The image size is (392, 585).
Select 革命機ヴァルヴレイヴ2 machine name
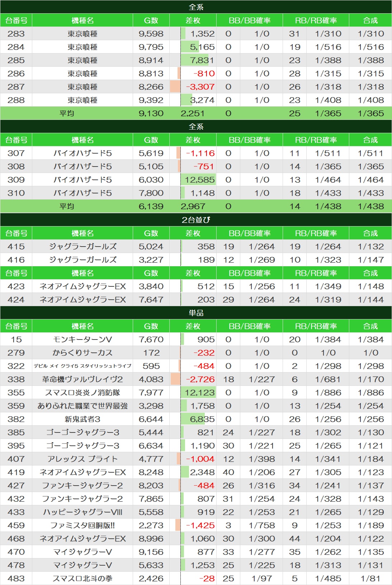(82, 379)
